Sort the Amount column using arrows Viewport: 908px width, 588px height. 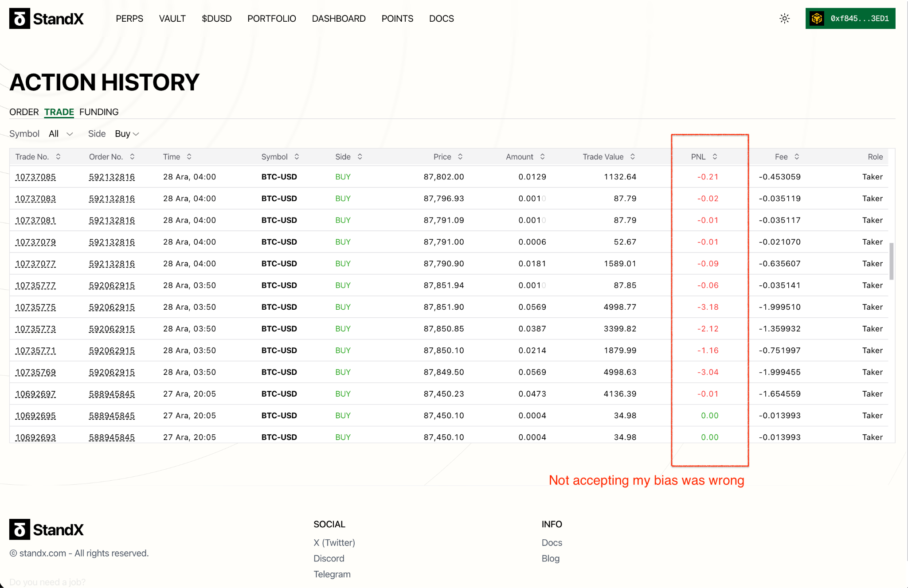[x=542, y=157]
